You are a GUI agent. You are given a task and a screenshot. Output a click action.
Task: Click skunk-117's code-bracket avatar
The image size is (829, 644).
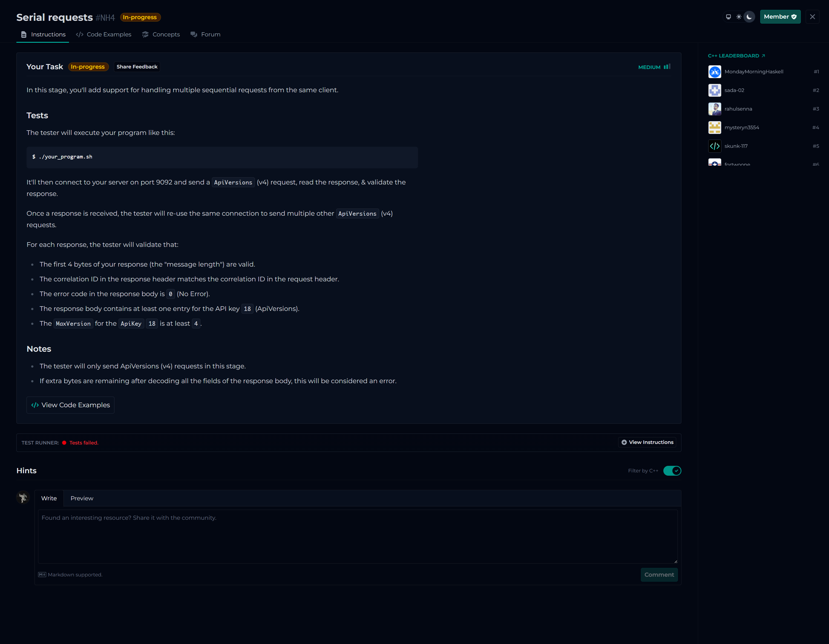(714, 146)
